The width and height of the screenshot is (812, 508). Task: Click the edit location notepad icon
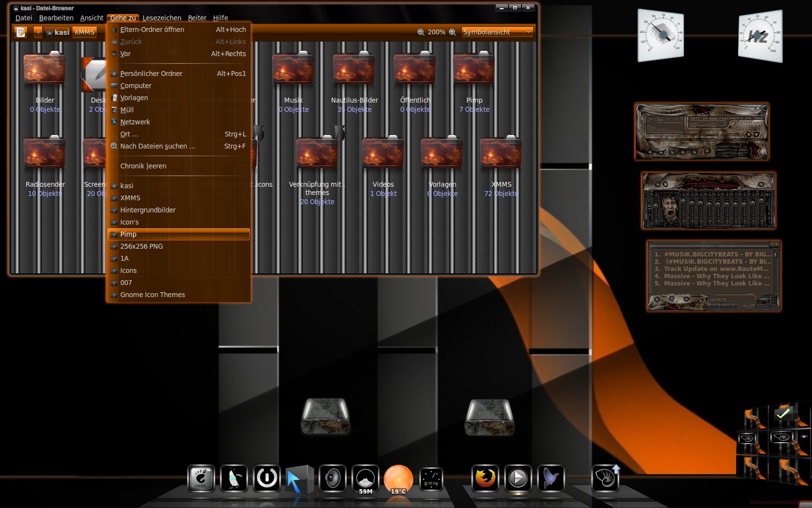[21, 32]
